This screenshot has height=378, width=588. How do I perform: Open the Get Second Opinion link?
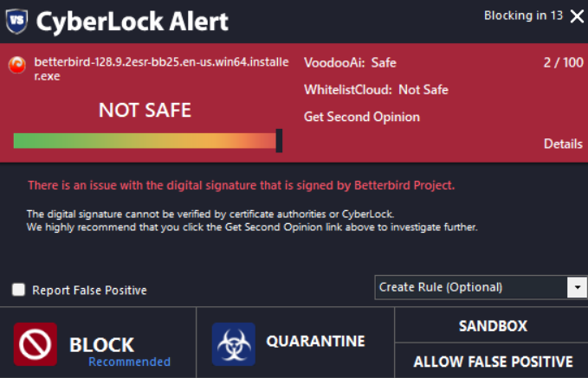[x=362, y=117]
